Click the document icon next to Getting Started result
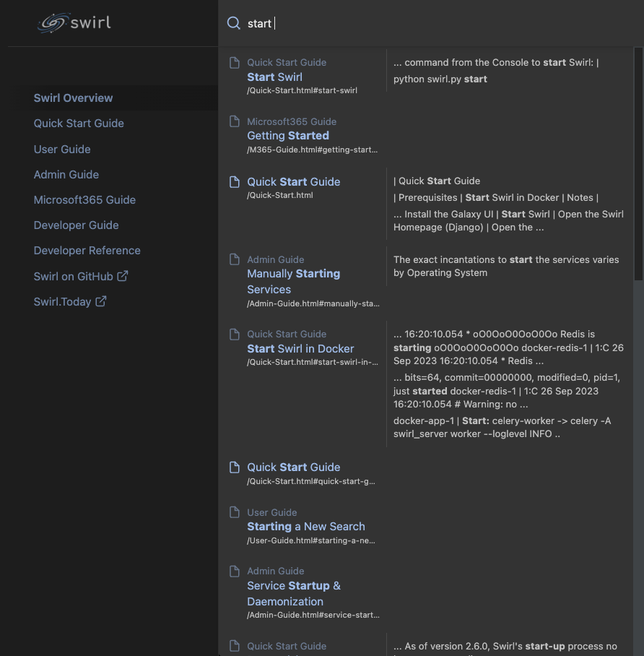Viewport: 644px width, 656px height. tap(235, 121)
